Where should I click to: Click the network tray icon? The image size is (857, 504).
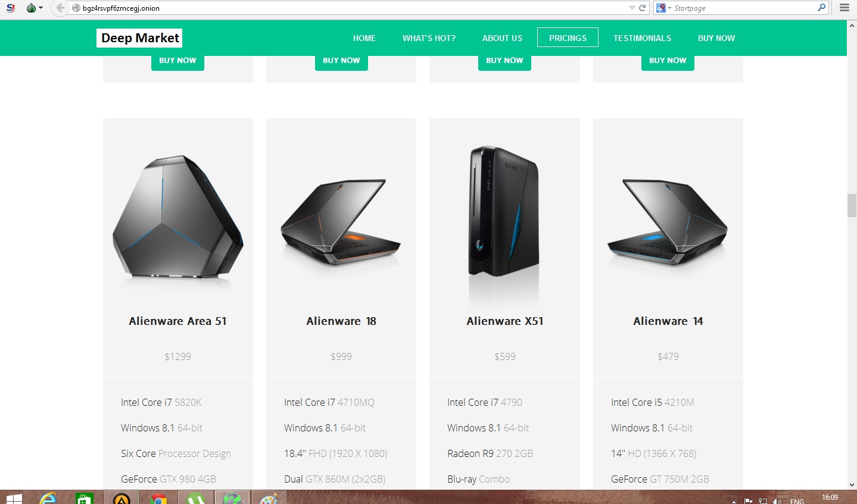coord(763,501)
